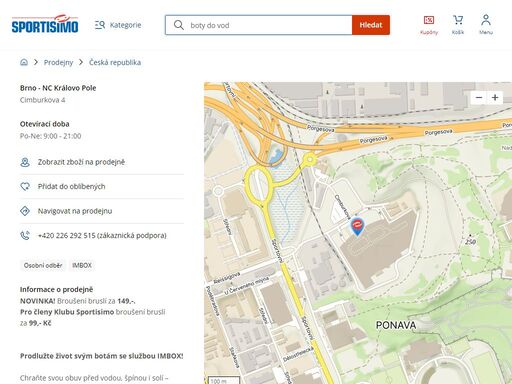Zoom in the map with plus
512x384 pixels.
tap(495, 98)
